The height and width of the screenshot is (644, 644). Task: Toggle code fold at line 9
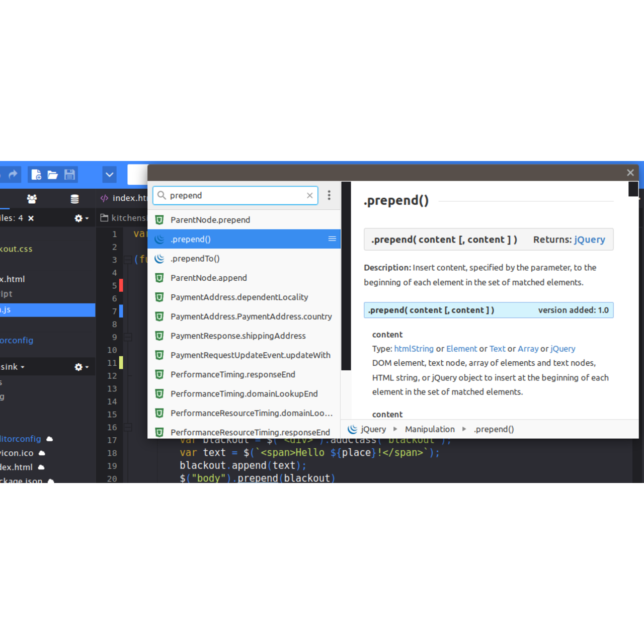coord(128,337)
